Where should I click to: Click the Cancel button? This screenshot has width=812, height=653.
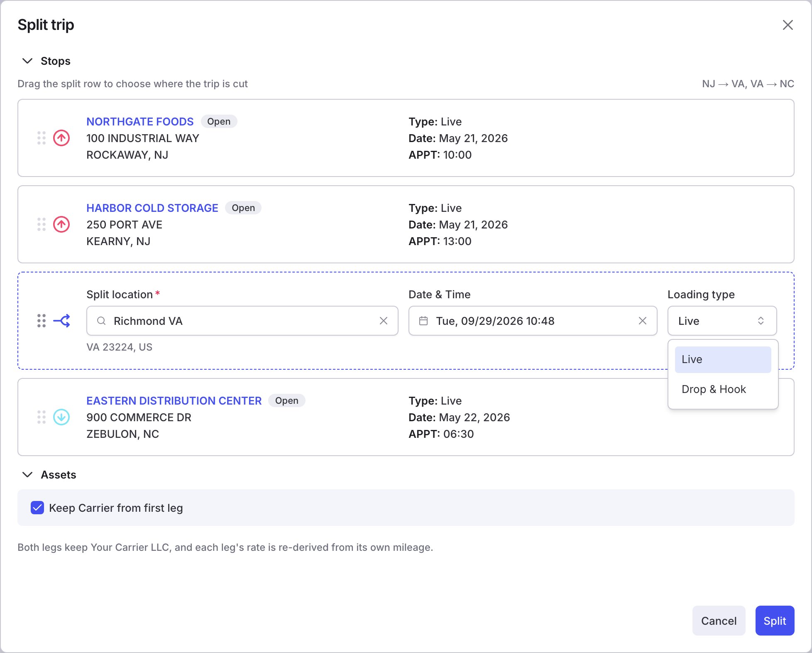719,621
